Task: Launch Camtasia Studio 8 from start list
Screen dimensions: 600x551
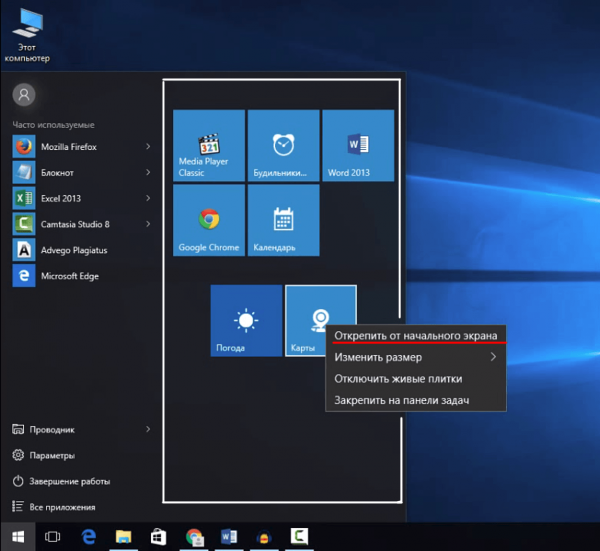Action: tap(82, 224)
